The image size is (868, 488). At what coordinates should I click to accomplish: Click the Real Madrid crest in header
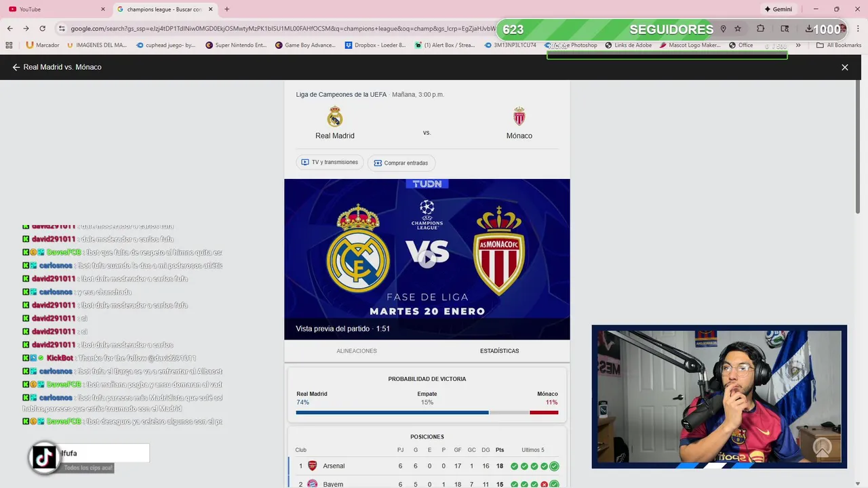(335, 117)
